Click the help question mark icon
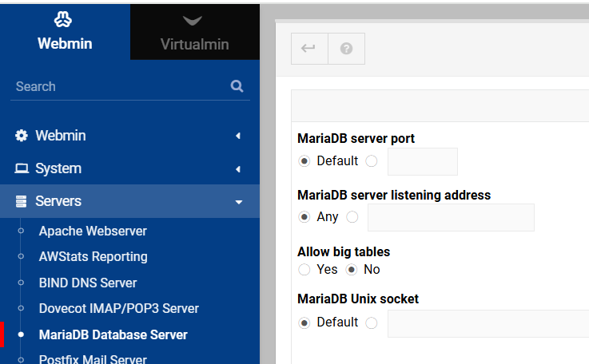This screenshot has height=364, width=589. pos(346,49)
